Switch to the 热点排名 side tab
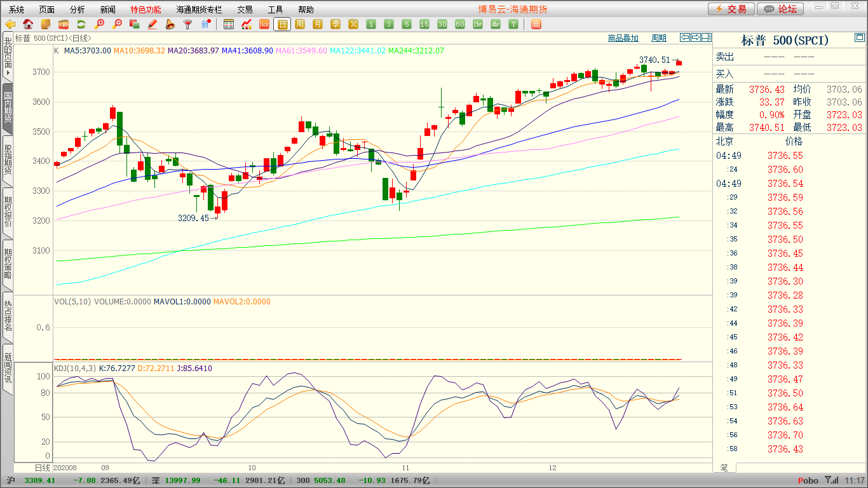Screen dimensions: 868x488 coord(8,316)
